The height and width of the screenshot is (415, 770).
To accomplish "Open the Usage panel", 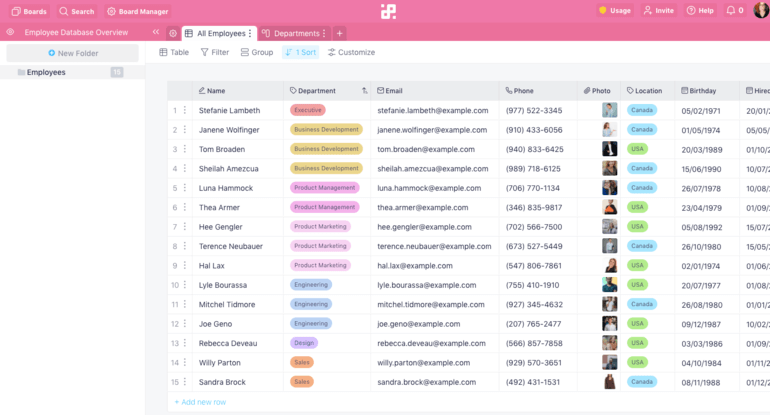I will (x=614, y=10).
